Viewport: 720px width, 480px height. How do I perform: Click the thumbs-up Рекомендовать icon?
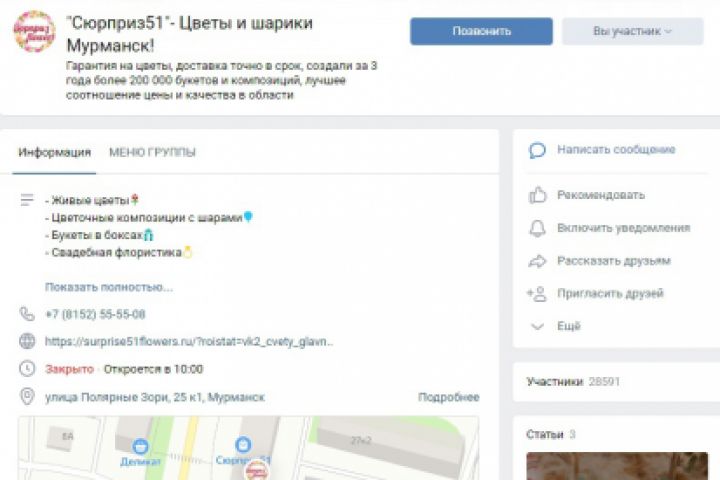[537, 195]
